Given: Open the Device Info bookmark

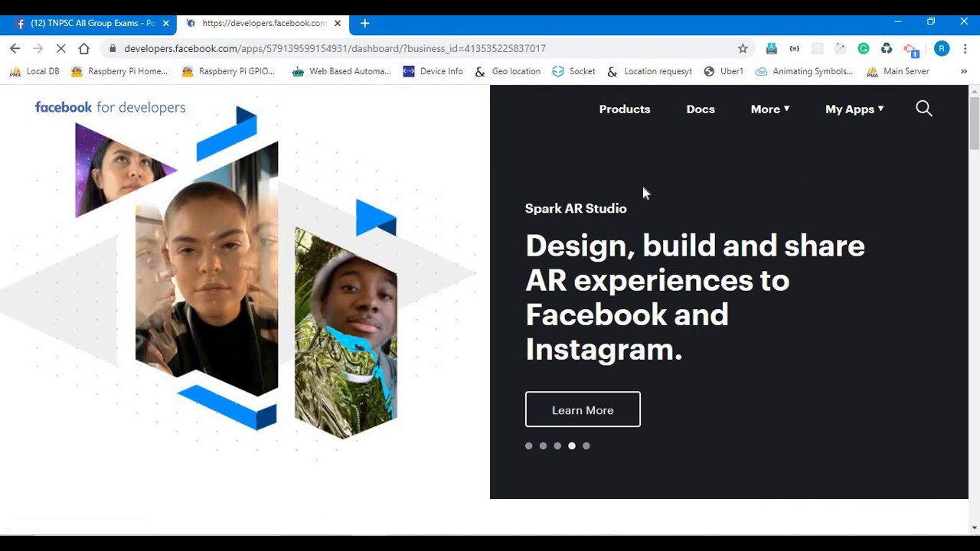Looking at the screenshot, I should [433, 71].
